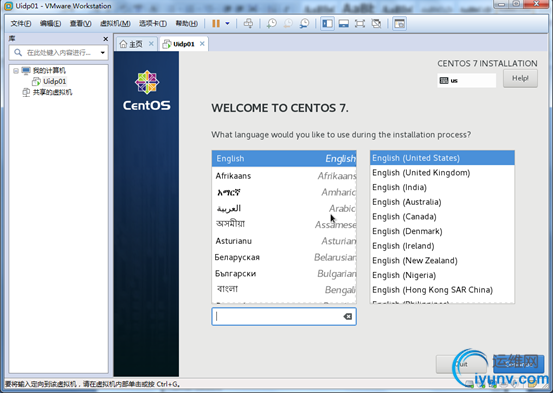
Task: Click the Help! button in installer
Action: 520,78
